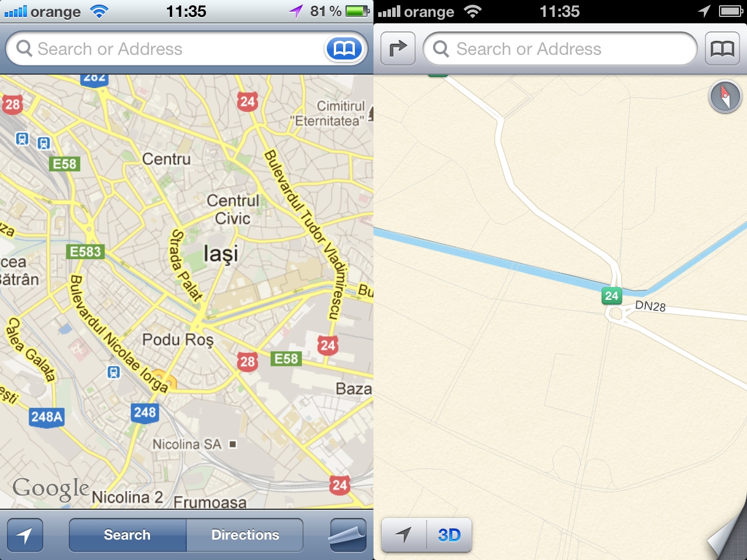Screen dimensions: 747x560
Task: Toggle 3D map view
Action: [x=449, y=535]
